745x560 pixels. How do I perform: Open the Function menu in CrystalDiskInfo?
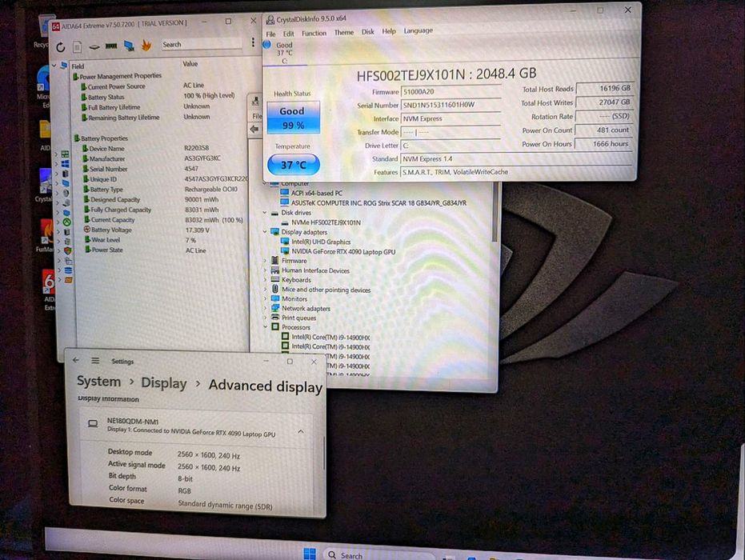pos(314,34)
